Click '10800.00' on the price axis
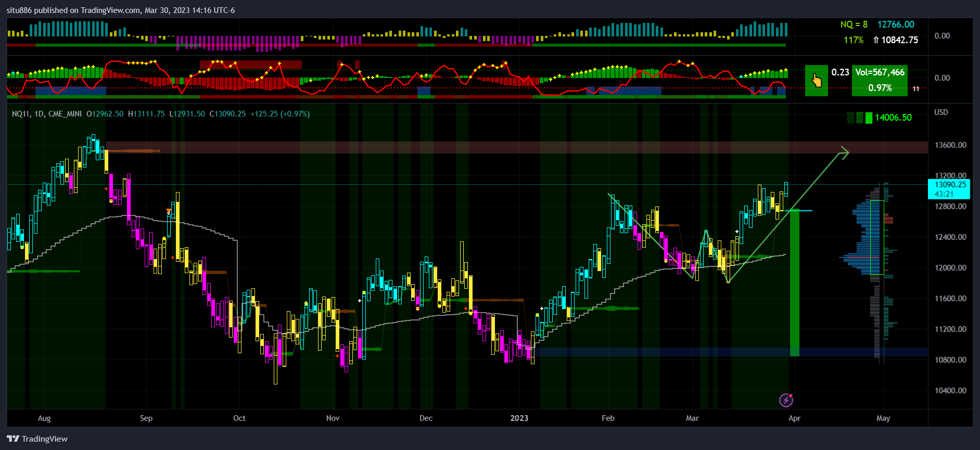Screen dimensions: 980x450 click(950, 360)
